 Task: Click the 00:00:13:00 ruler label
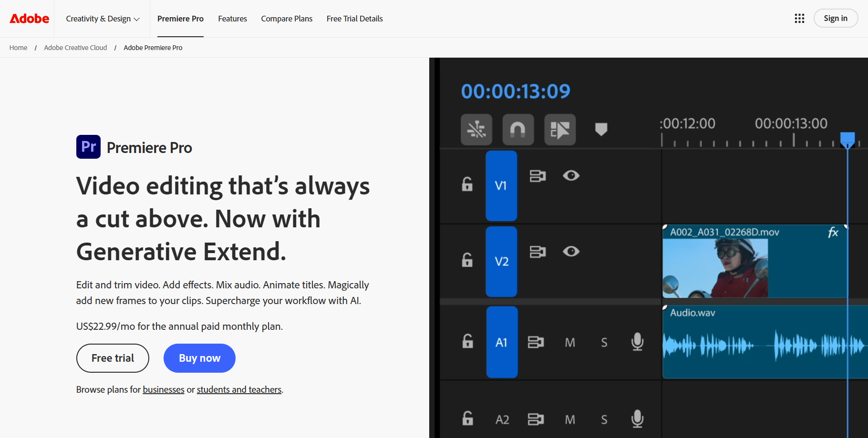(791, 123)
